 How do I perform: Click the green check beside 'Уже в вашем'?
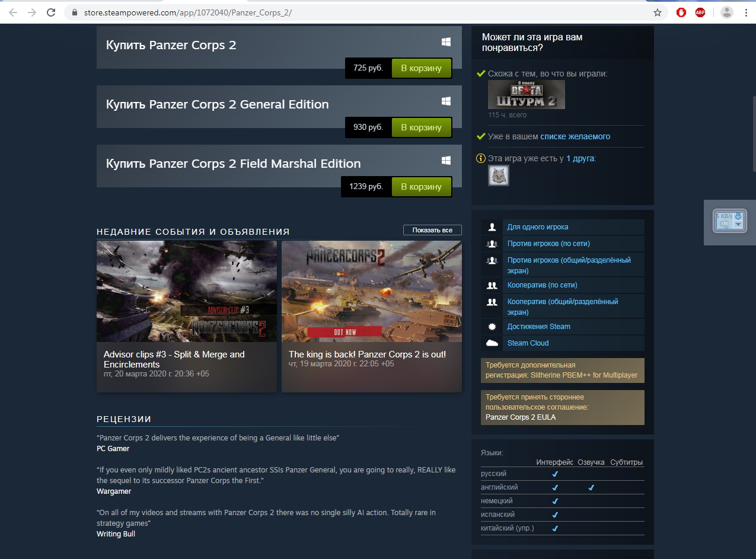coord(481,136)
